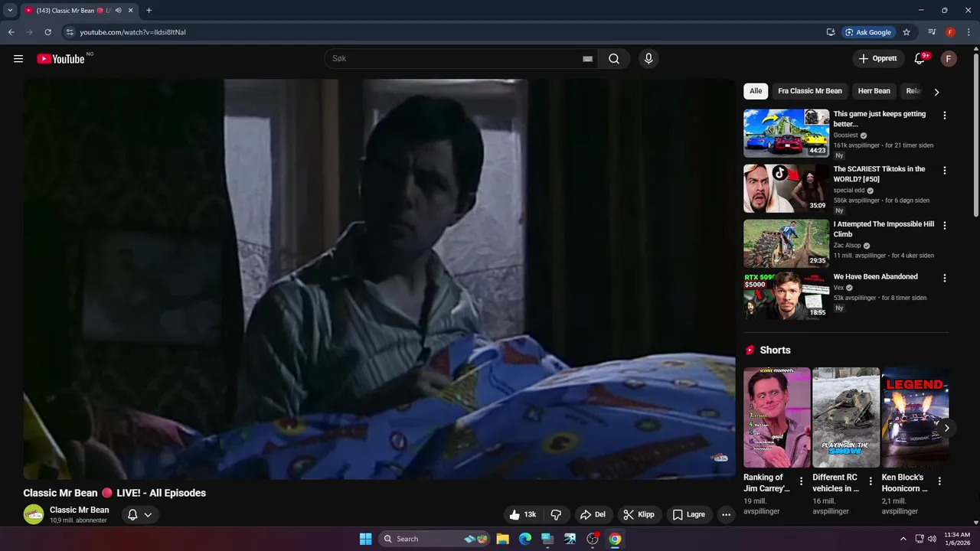Share the video with Del button

[x=593, y=514]
